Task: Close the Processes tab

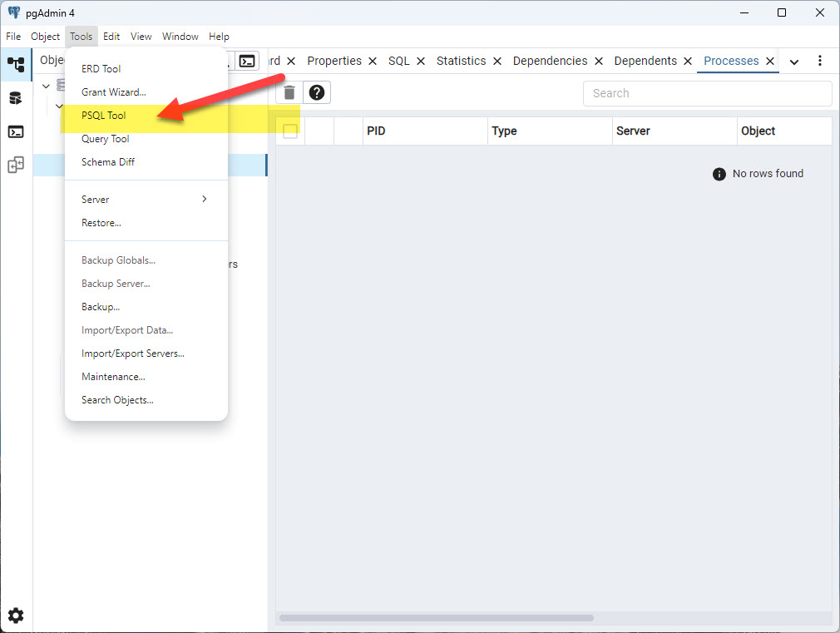Action: click(770, 61)
